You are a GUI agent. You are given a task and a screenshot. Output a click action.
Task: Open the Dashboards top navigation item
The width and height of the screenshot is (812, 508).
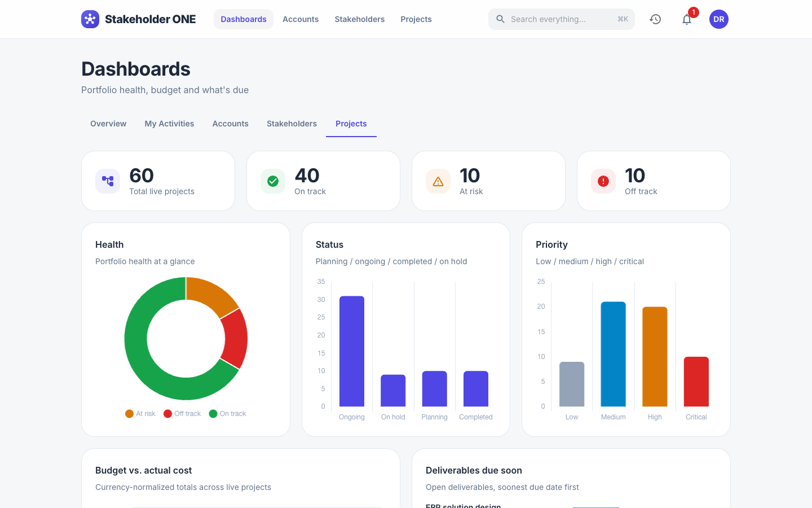coord(244,19)
